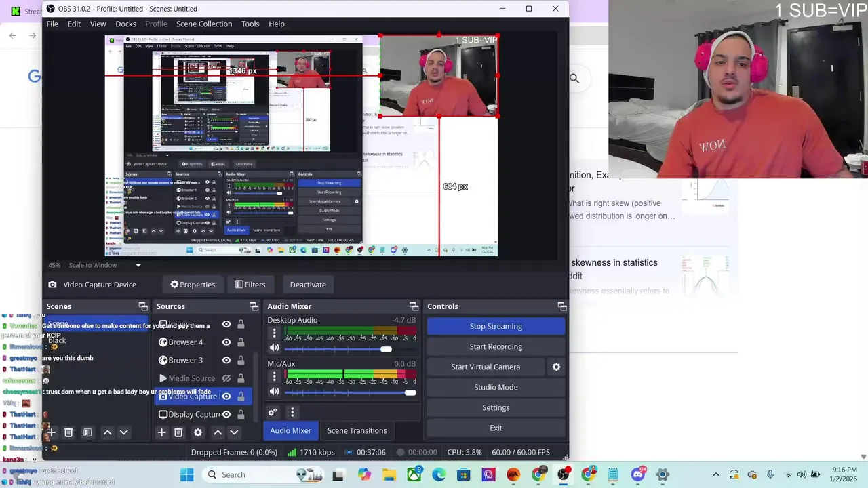Open Desktop Audio three-dot options

coord(274,333)
